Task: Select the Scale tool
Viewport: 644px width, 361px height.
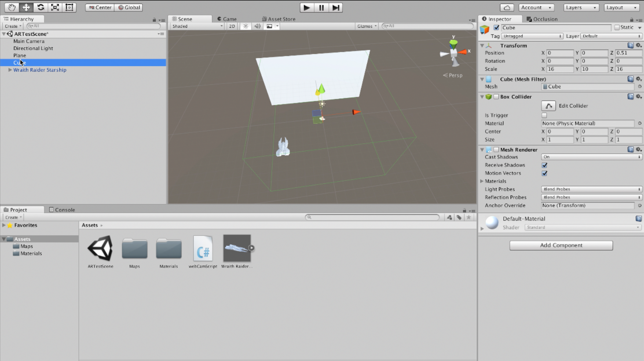Action: point(55,8)
